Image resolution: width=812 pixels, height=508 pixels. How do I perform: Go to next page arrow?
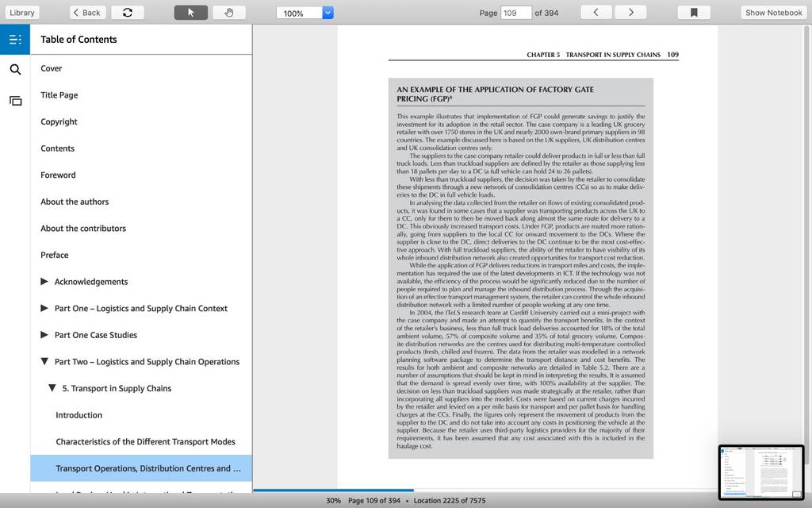tap(630, 13)
